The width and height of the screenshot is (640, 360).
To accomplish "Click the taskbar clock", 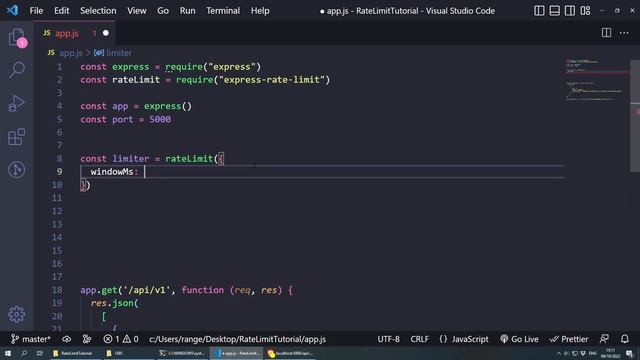I will tap(610, 353).
